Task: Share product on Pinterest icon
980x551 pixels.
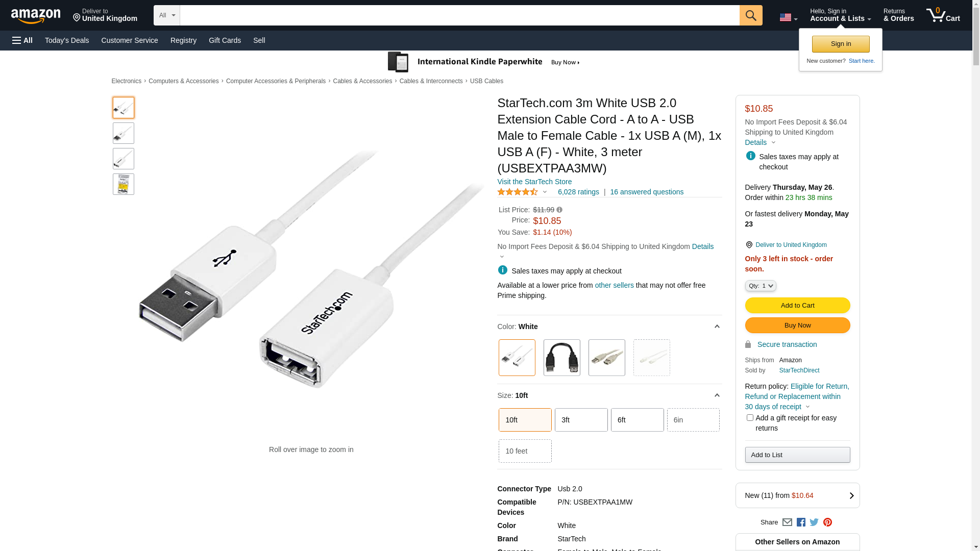Action: click(827, 522)
